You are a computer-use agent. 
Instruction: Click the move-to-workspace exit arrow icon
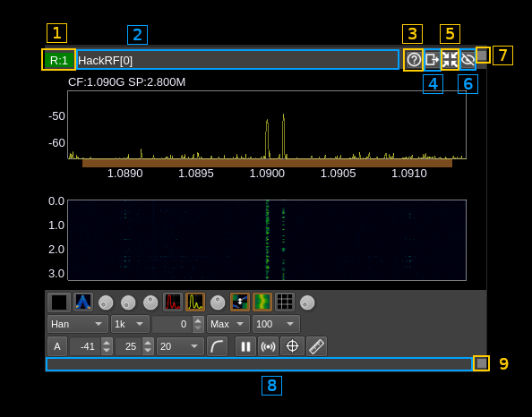(x=432, y=60)
